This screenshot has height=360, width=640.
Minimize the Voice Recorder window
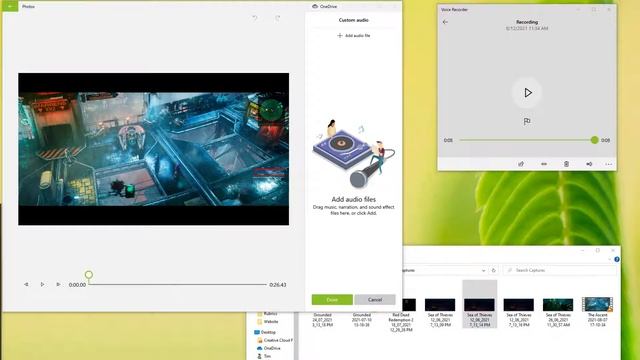click(578, 9)
